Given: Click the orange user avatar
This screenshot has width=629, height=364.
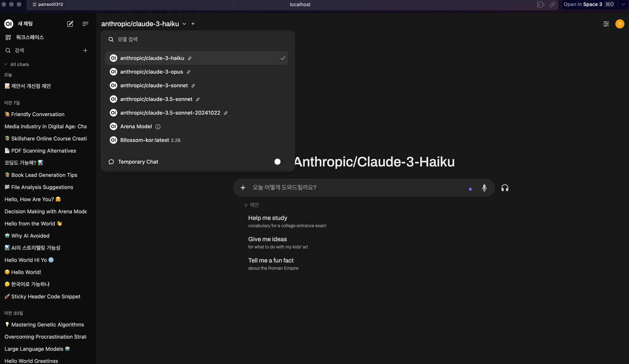Looking at the screenshot, I should [619, 24].
